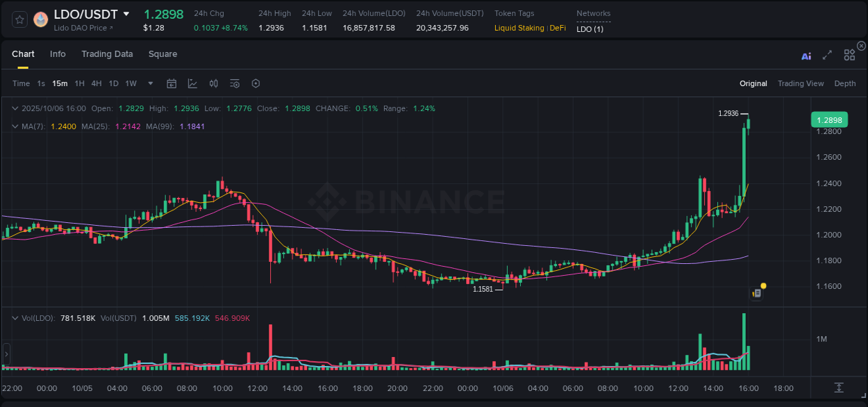Open the Square tab

coord(162,54)
